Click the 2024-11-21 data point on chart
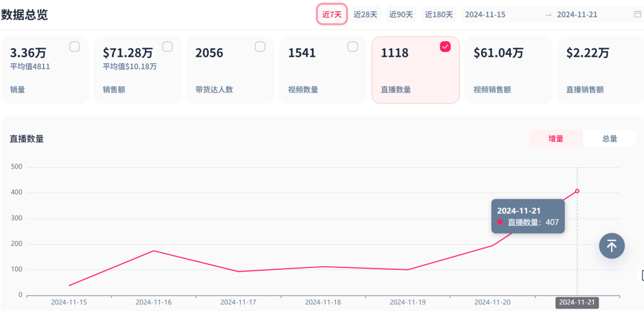Viewport: 644px width, 311px height. [x=577, y=191]
